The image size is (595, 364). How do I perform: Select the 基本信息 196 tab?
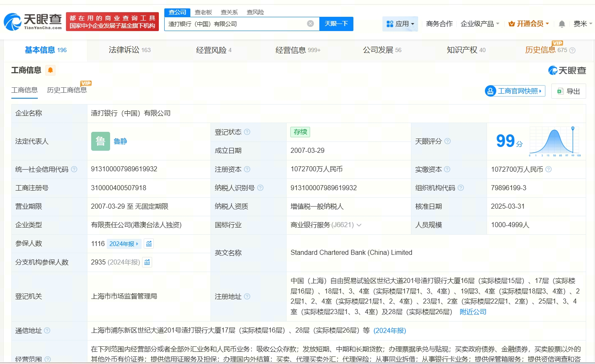pyautogui.click(x=46, y=50)
